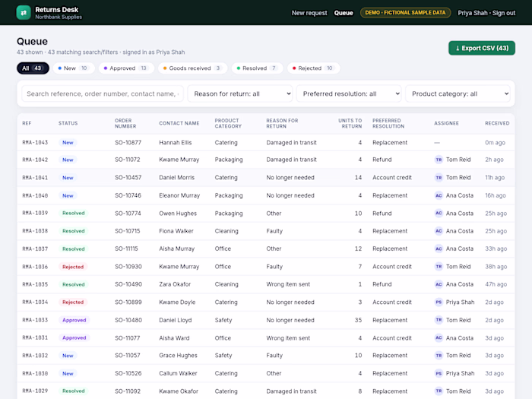This screenshot has width=532, height=399.
Task: Click the PS avatar in the RMA-1034 row
Action: tap(439, 302)
